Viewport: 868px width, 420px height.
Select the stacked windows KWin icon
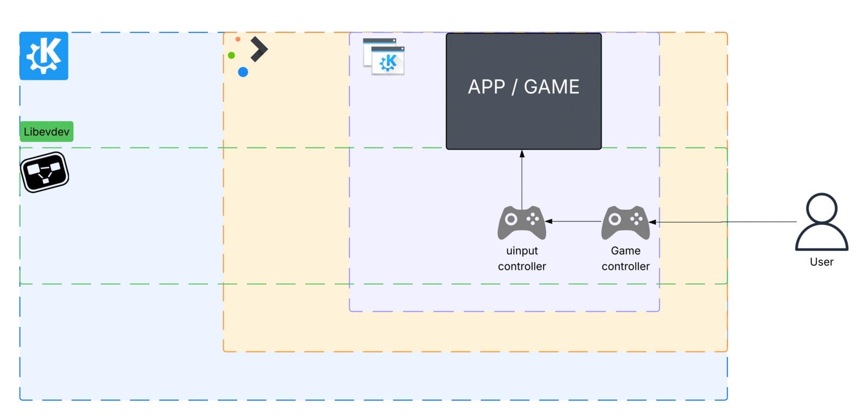pos(384,57)
